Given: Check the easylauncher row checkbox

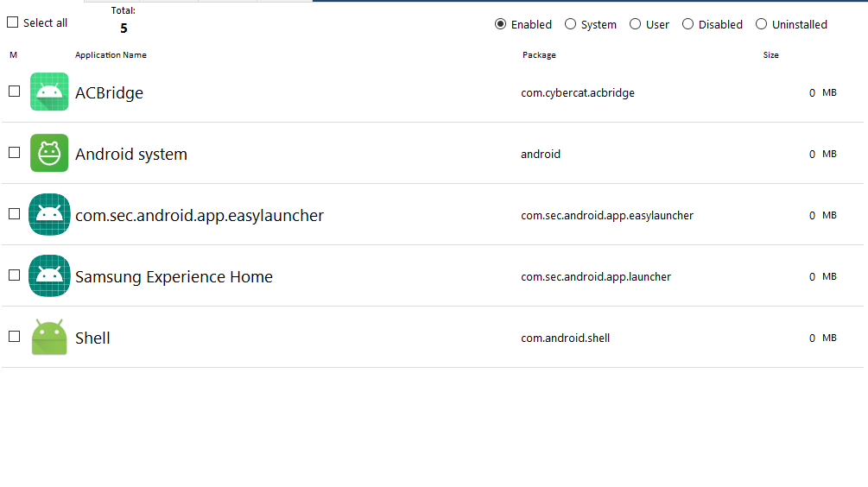Looking at the screenshot, I should click(x=15, y=214).
